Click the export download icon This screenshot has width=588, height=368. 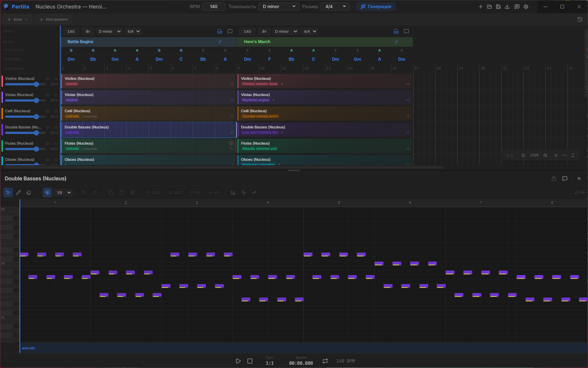(507, 7)
